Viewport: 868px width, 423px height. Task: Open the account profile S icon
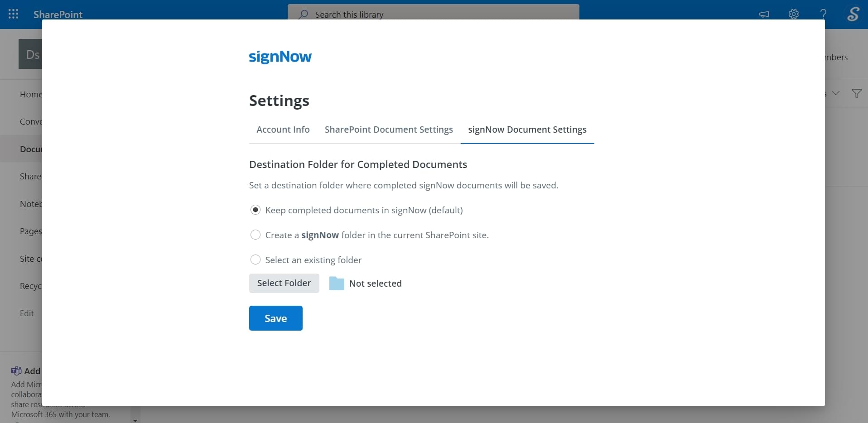[x=853, y=14]
